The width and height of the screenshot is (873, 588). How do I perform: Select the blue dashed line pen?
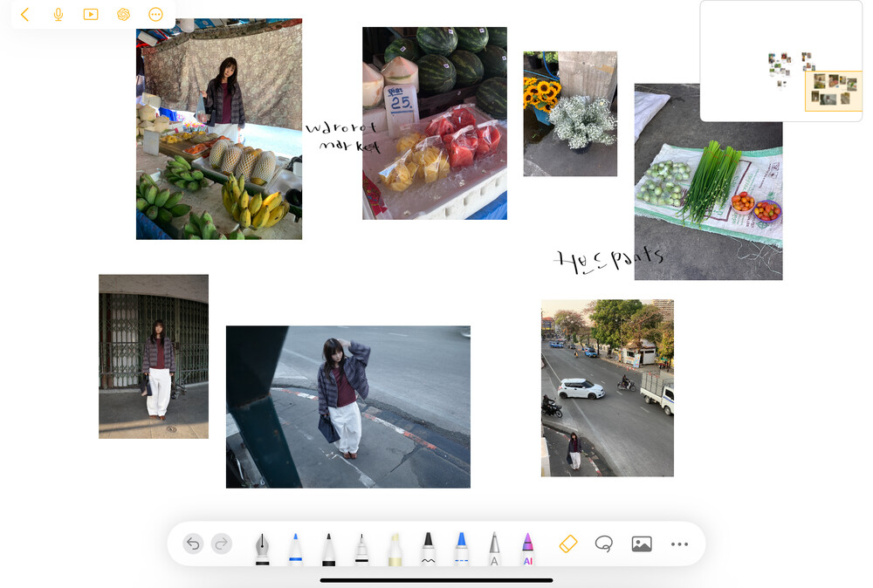pyautogui.click(x=461, y=547)
